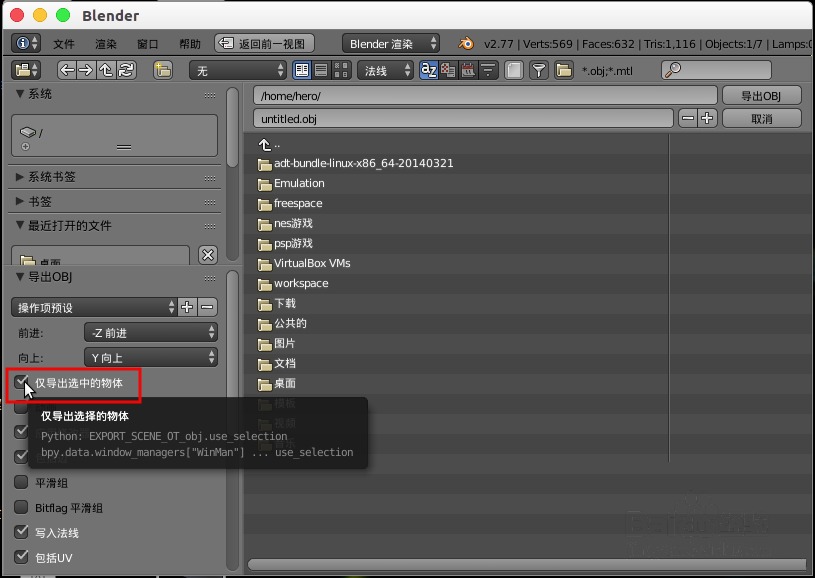Open Blender 渲染 engine dropdown
815x578 pixels.
(390, 43)
